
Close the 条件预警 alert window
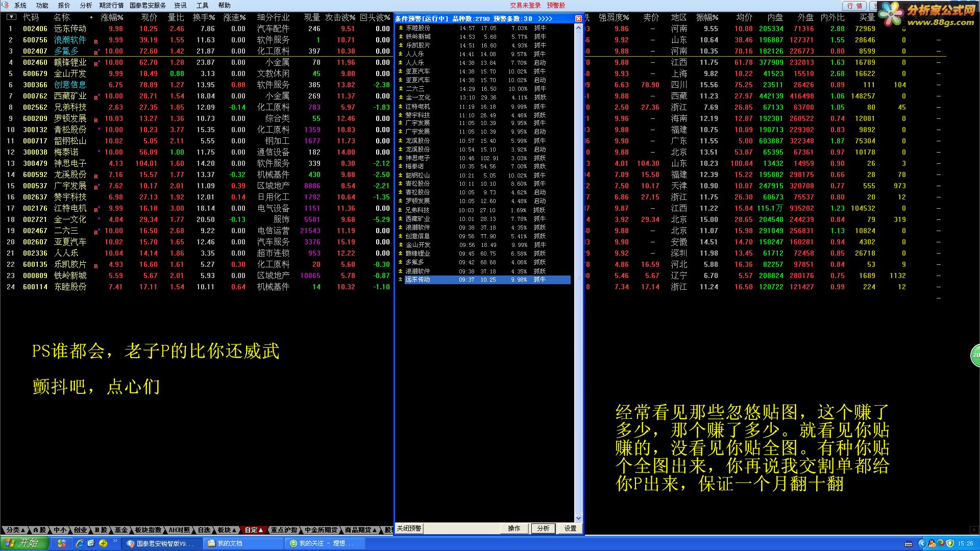pyautogui.click(x=578, y=19)
